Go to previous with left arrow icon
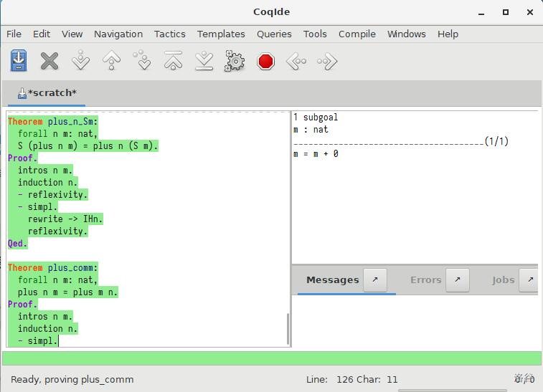This screenshot has width=543, height=392. 296,61
